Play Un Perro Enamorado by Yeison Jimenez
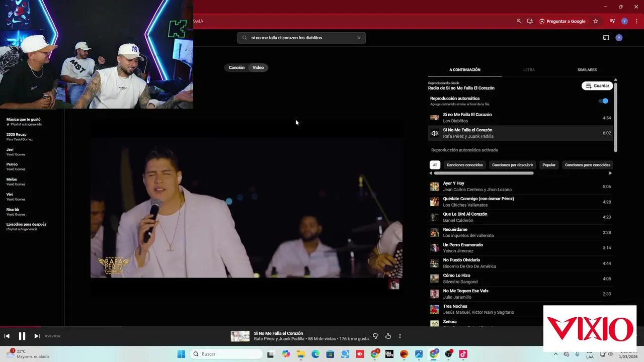 521,248
